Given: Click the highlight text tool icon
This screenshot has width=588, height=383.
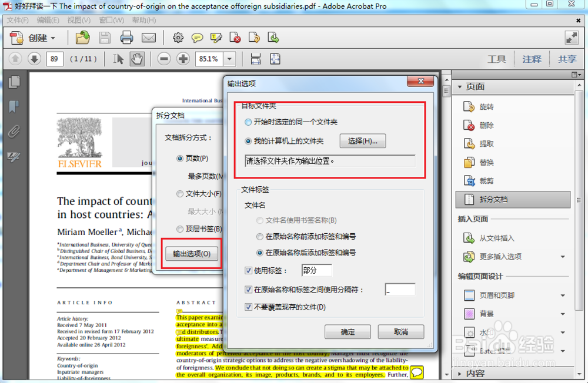Looking at the screenshot, I should pos(216,37).
